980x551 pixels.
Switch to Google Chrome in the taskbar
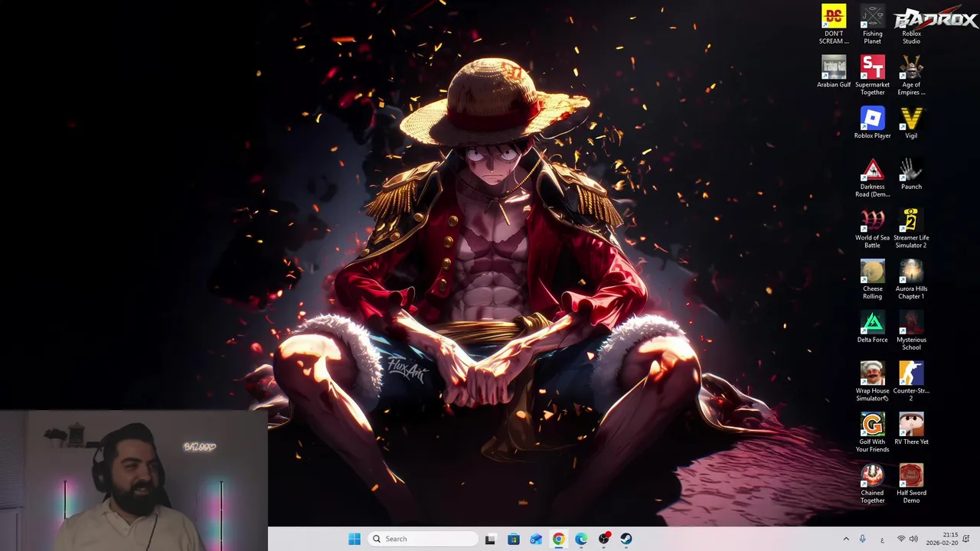click(x=558, y=539)
